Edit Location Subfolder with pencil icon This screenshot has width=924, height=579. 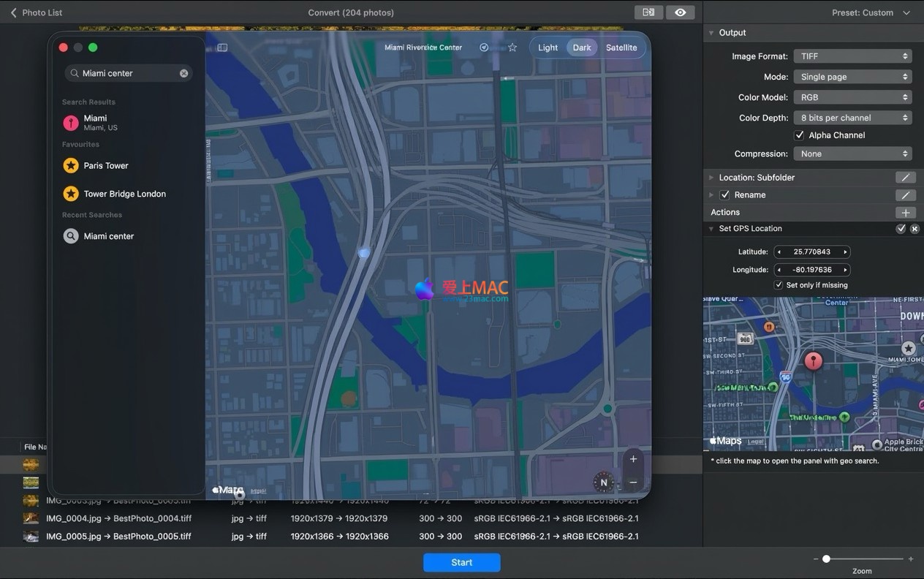(x=905, y=178)
